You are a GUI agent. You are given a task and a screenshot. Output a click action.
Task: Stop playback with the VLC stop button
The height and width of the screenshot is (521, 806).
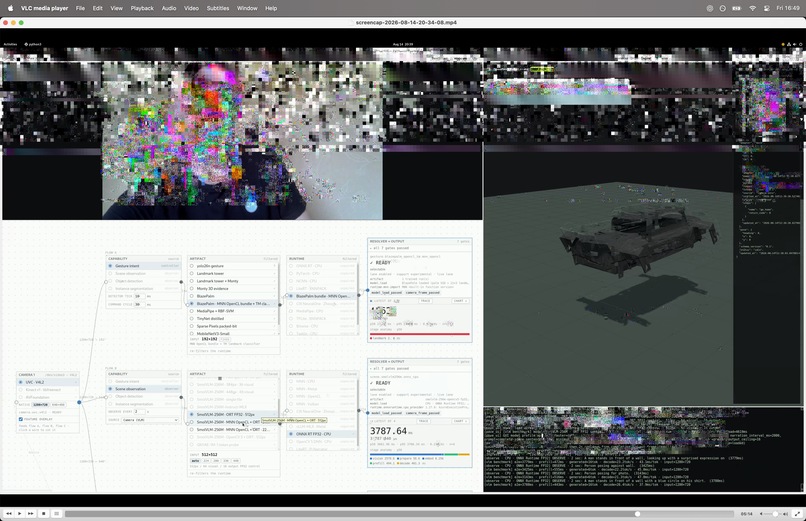click(x=44, y=514)
